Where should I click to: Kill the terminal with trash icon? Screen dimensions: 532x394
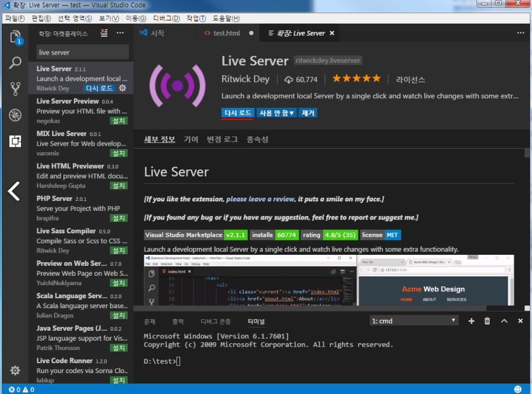point(487,321)
